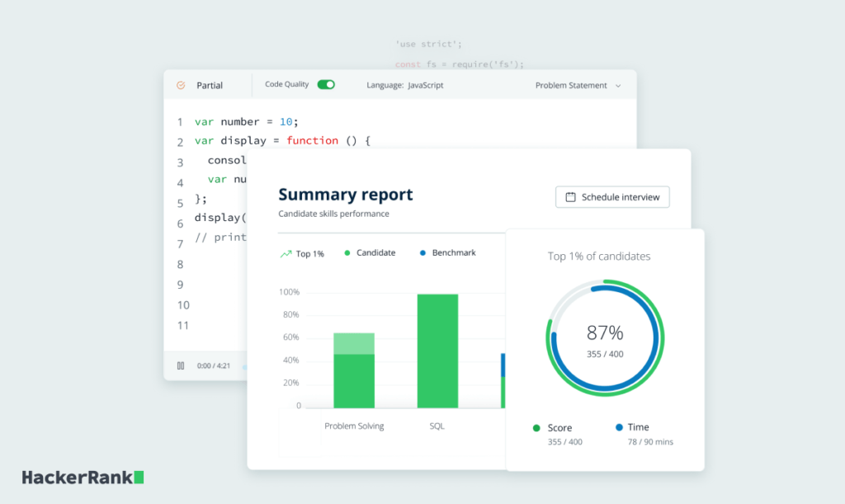Click the Schedule interview button

[x=612, y=196]
